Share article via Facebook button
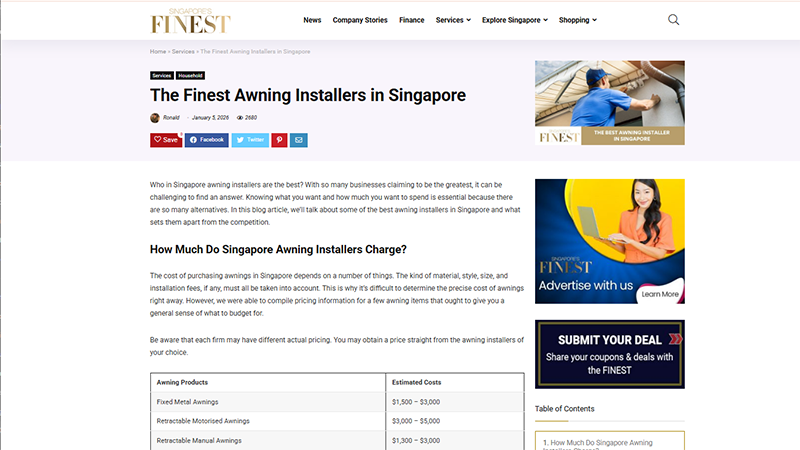 pos(207,140)
